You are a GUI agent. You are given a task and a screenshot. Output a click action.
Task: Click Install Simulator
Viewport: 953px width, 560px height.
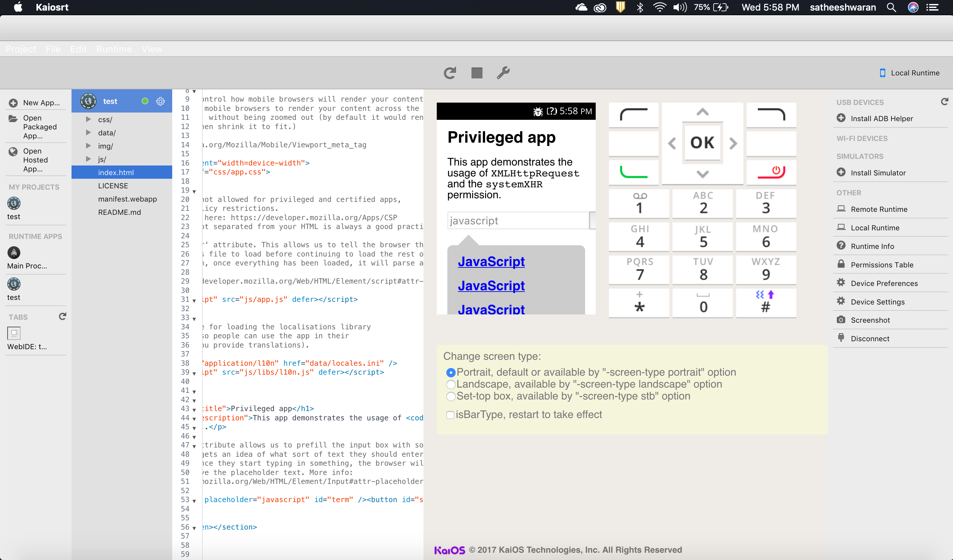click(x=878, y=173)
